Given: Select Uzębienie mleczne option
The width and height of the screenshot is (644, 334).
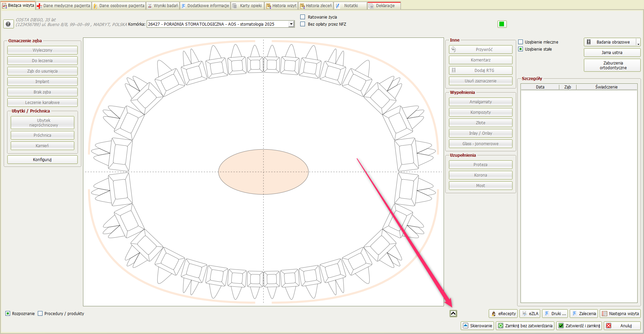Looking at the screenshot, I should [521, 42].
